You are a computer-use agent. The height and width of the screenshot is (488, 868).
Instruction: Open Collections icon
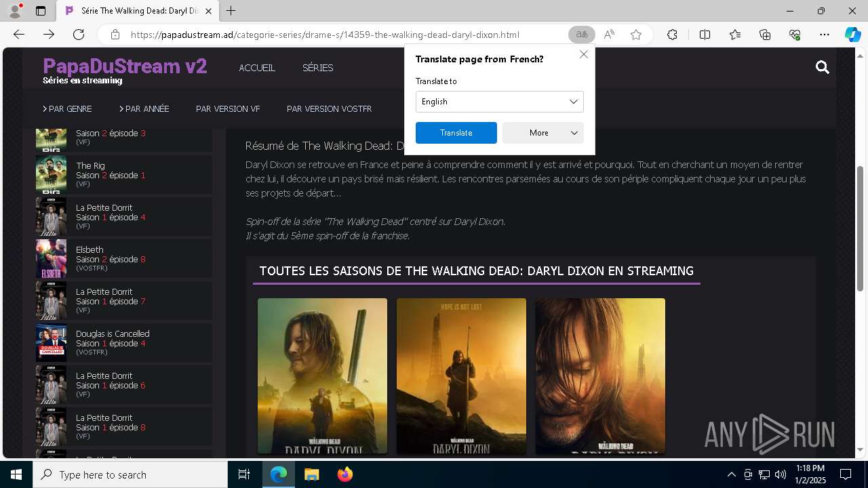tap(765, 35)
